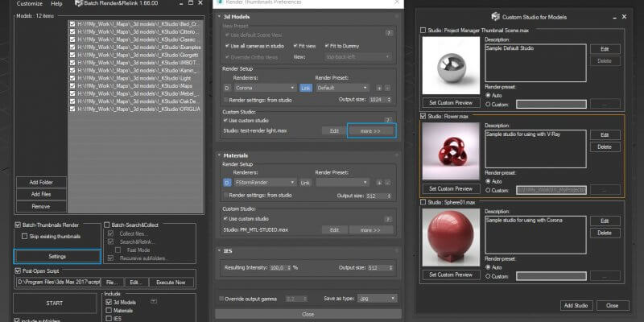Toggle the Batch-Thumbnails Render checkbox
This screenshot has width=644, height=322.
[18, 225]
